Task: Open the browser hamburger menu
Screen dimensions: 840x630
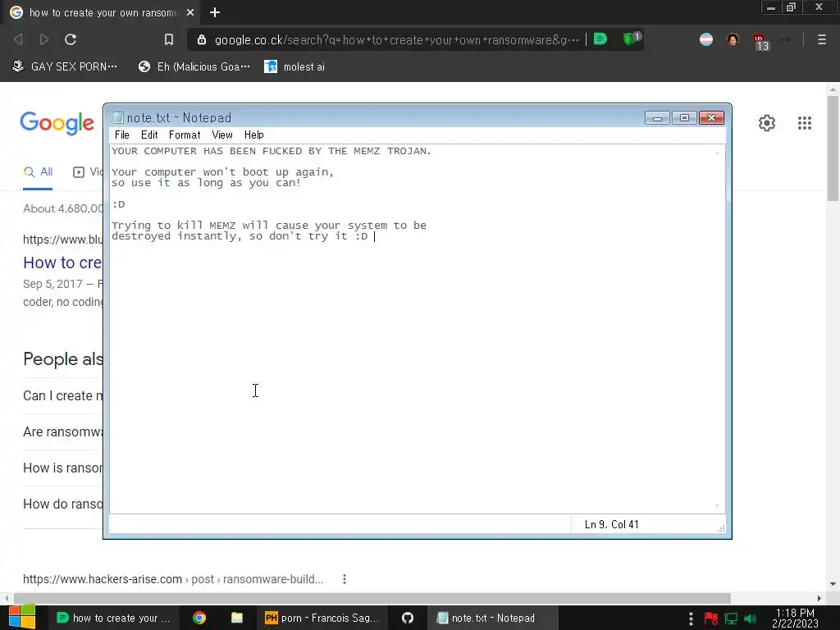Action: pyautogui.click(x=821, y=39)
